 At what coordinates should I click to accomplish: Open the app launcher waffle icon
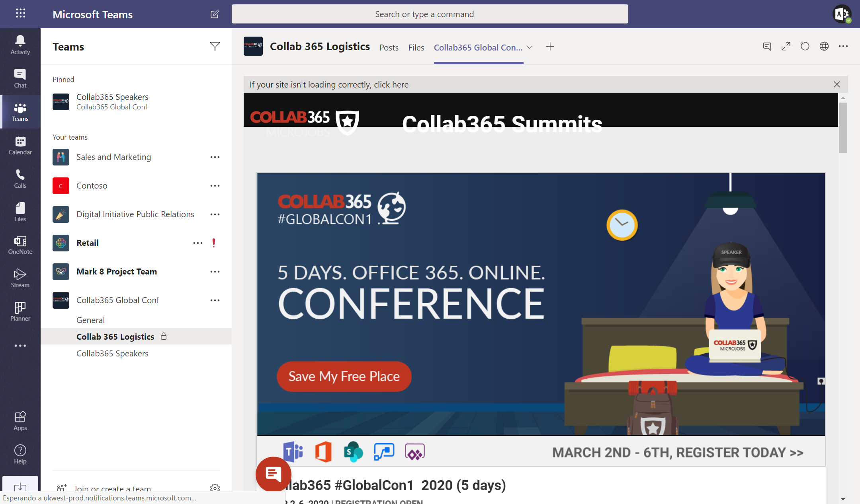coord(20,14)
